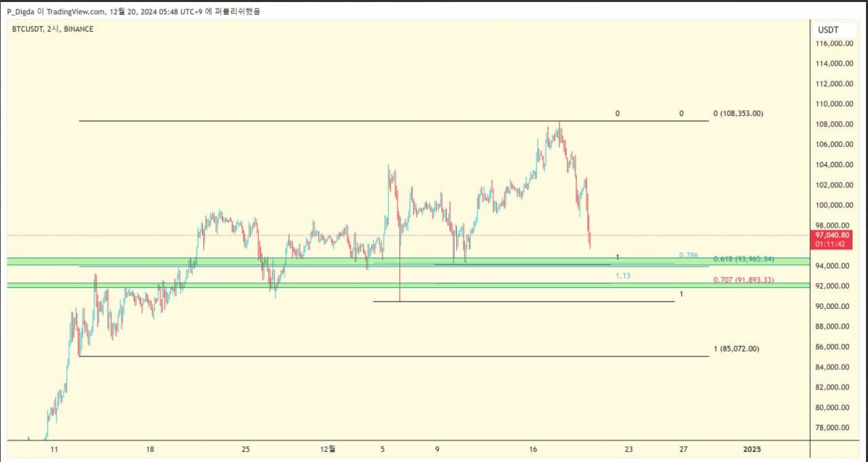868x462 pixels.
Task: Open the USDT currency selector on price axis
Action: (x=827, y=30)
